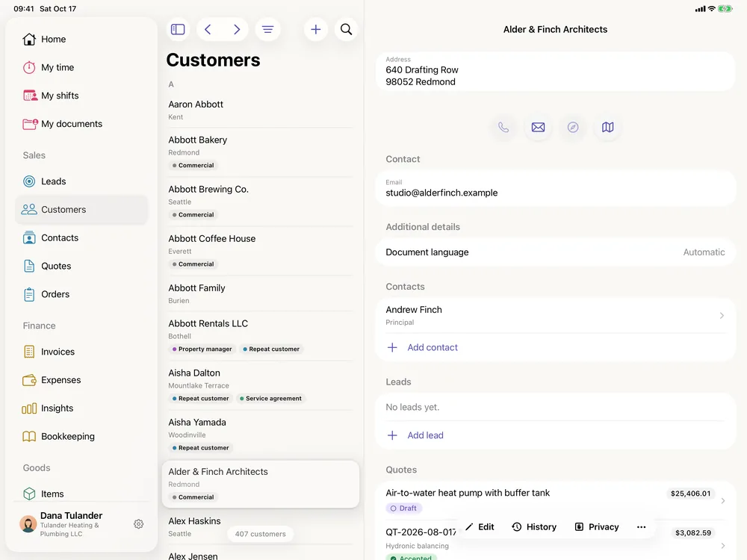The width and height of the screenshot is (747, 560).
Task: Go to Leads section
Action: click(x=82, y=181)
